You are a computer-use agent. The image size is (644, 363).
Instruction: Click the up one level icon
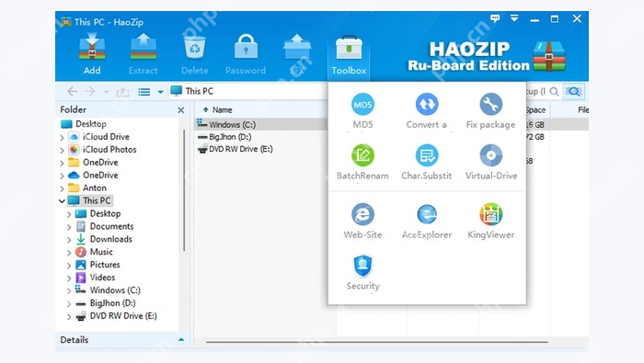click(x=122, y=92)
